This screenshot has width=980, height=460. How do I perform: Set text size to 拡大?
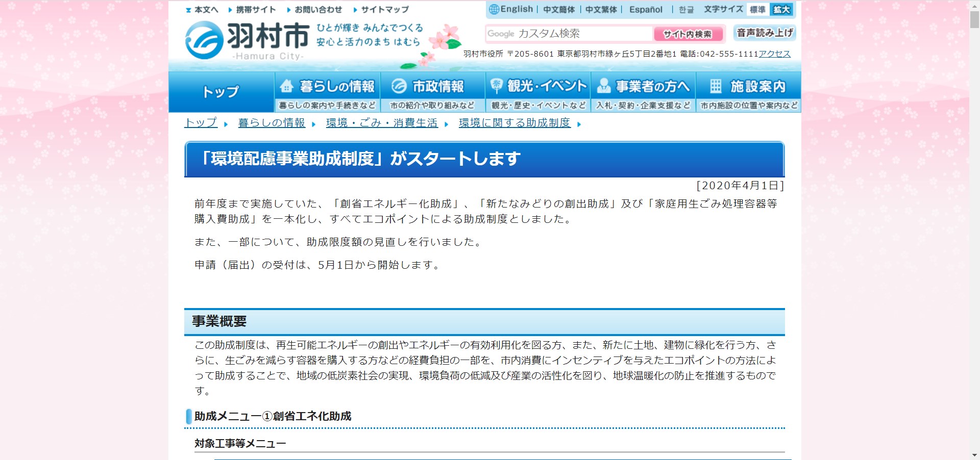tap(781, 10)
